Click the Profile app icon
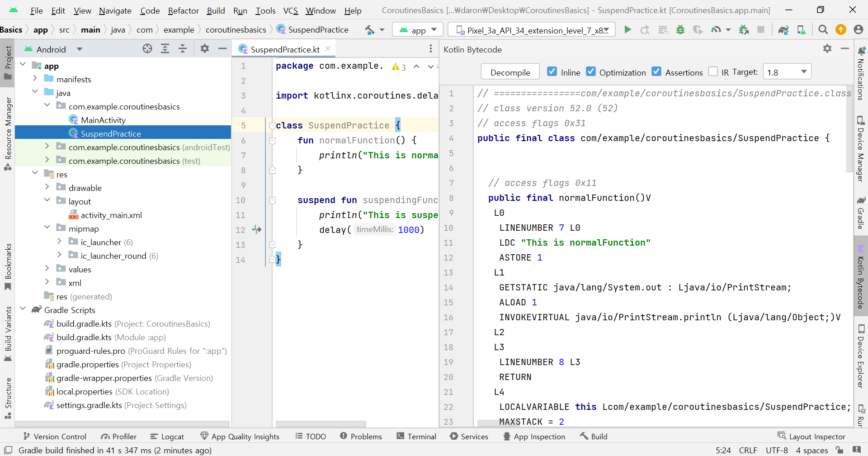Screen dimensions: 868x456 tap(716, 30)
